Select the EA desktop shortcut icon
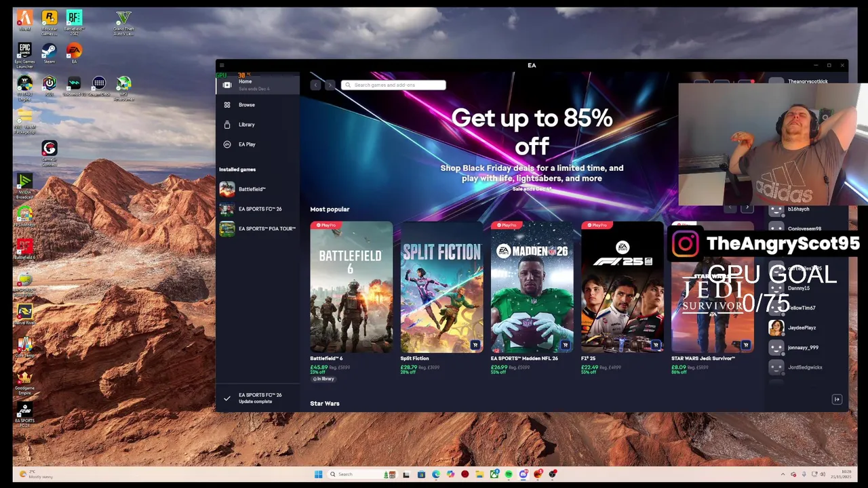The width and height of the screenshot is (868, 488). click(x=74, y=54)
